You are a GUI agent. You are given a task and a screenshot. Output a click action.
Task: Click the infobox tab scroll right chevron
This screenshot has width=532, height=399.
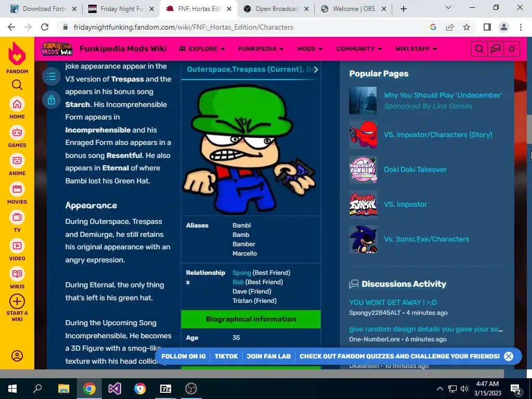[316, 70]
